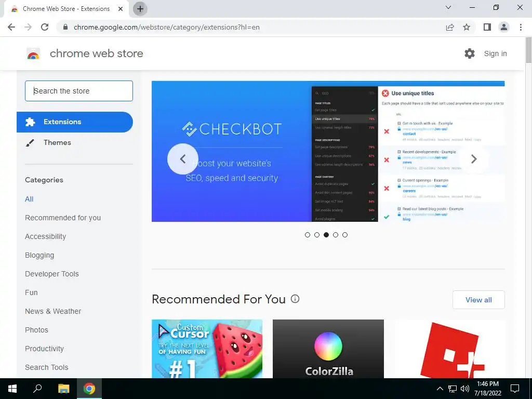Image resolution: width=532 pixels, height=399 pixels.
Task: Open the Search Tools category
Action: coord(46,367)
